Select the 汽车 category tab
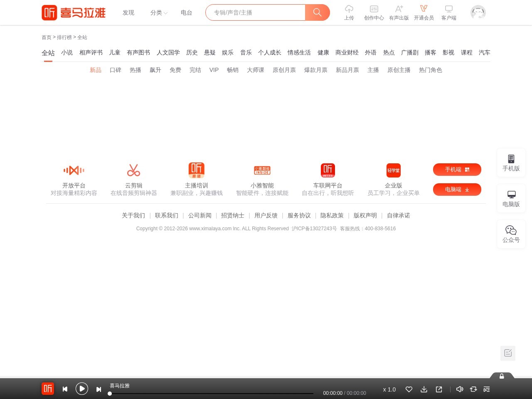532x399 pixels. (x=485, y=52)
